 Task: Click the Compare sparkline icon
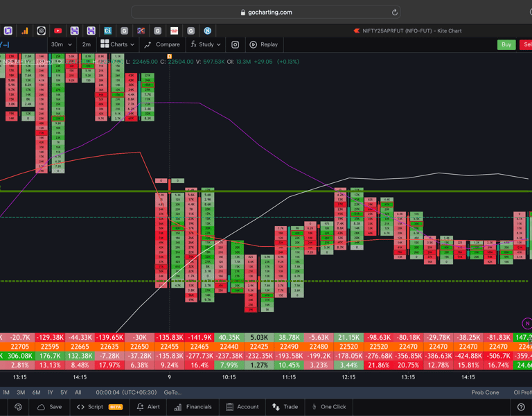tap(148, 44)
